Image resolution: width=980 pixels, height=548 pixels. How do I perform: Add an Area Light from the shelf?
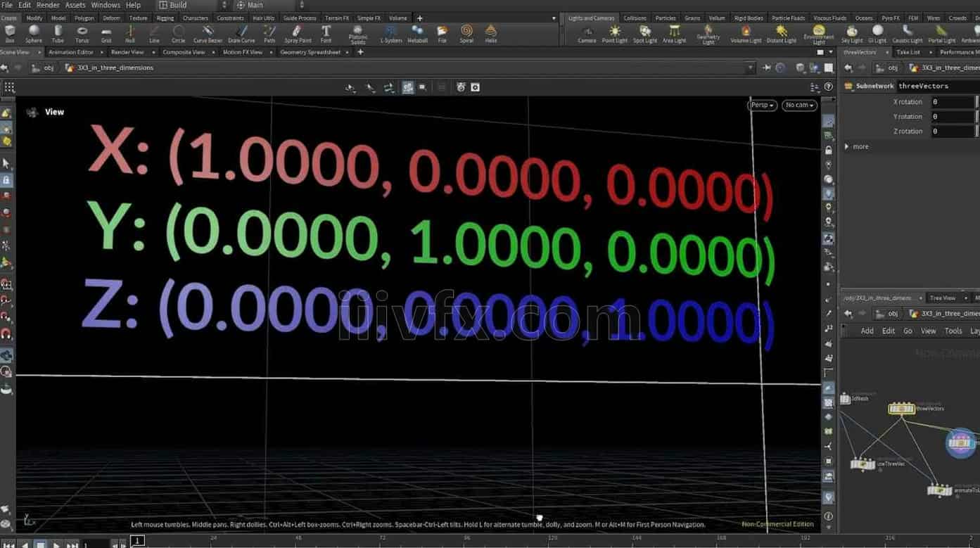click(674, 33)
